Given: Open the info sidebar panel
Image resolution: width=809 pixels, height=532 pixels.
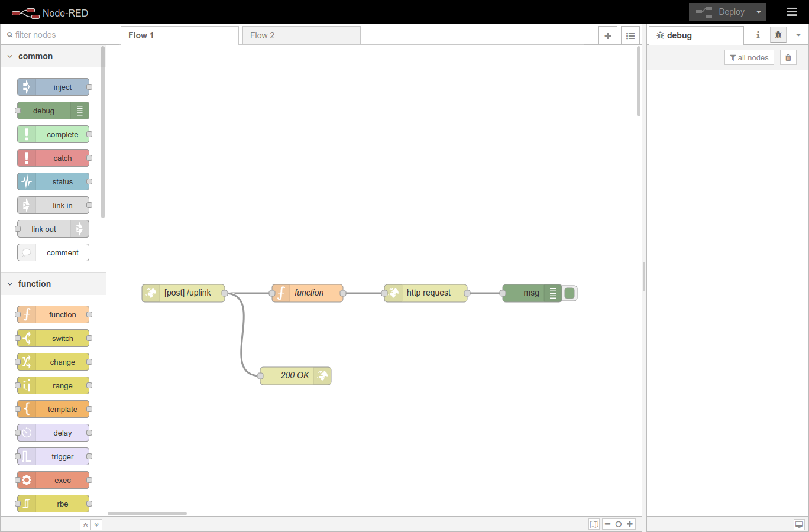Looking at the screenshot, I should tap(758, 35).
